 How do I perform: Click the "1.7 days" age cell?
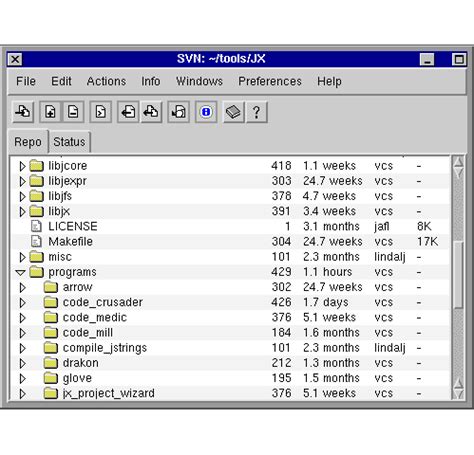coord(326,302)
